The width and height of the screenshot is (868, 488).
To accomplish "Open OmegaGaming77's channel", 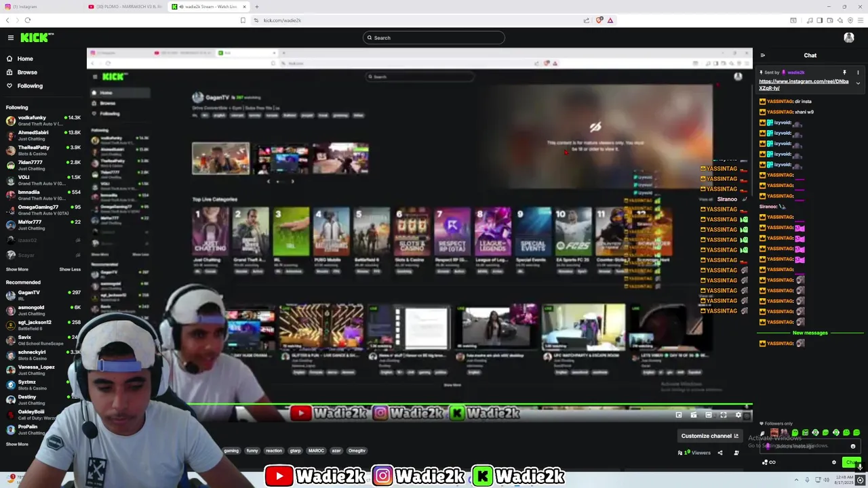I will 42,210.
